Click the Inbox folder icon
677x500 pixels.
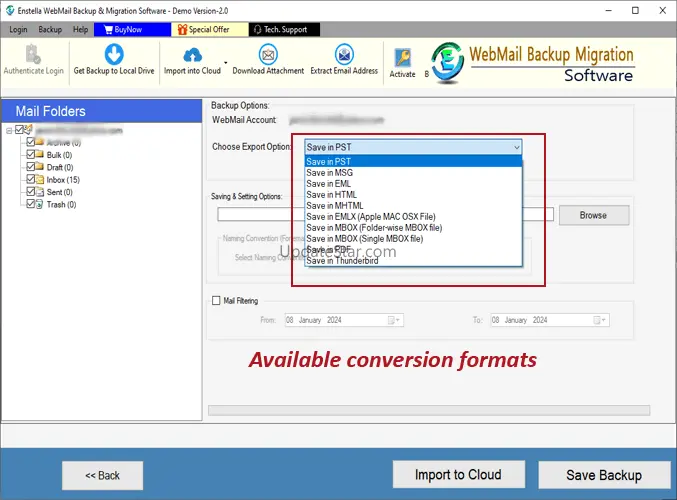(40, 180)
